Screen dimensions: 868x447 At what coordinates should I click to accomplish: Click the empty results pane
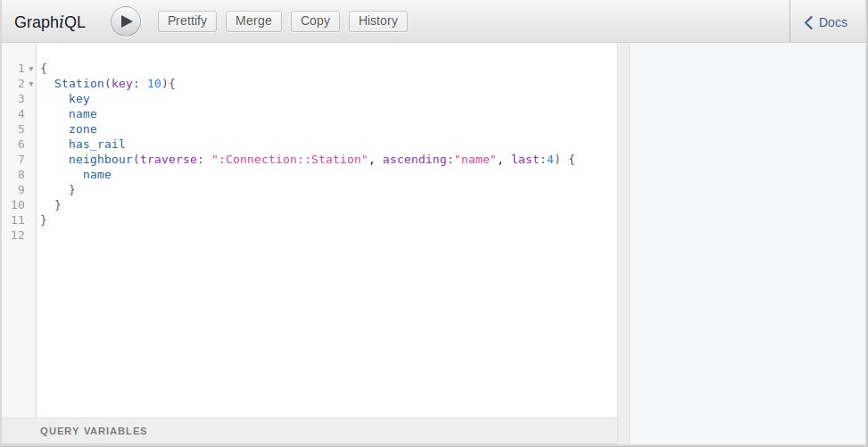[748, 241]
